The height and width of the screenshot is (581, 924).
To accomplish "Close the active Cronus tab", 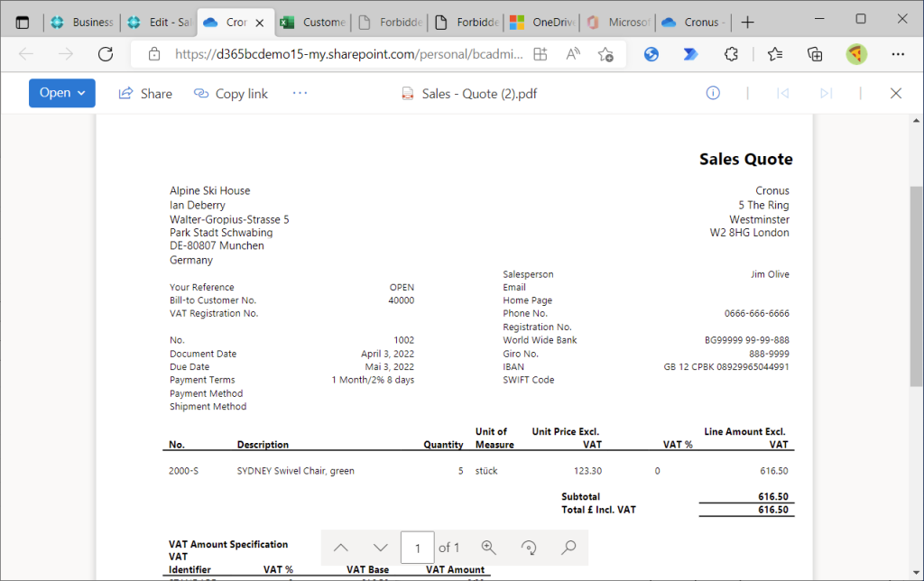I will 259,23.
